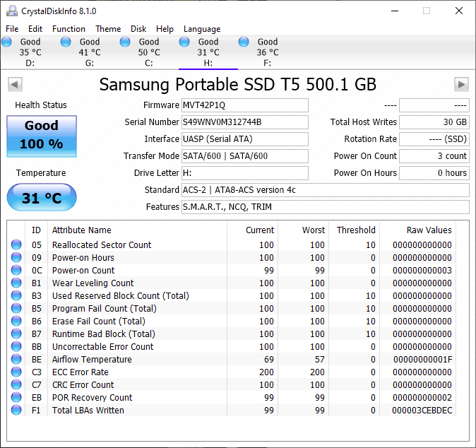Go to previous disk with left arrow
476x448 pixels.
click(15, 84)
